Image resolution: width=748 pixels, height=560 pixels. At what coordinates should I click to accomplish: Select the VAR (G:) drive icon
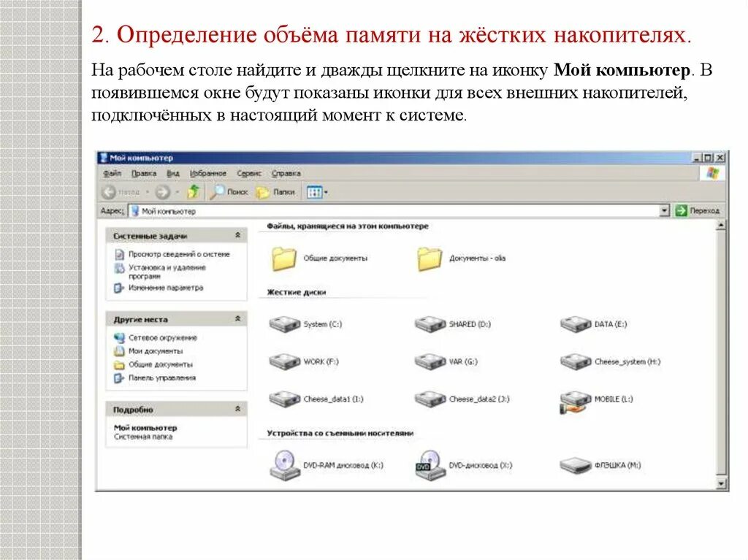430,361
